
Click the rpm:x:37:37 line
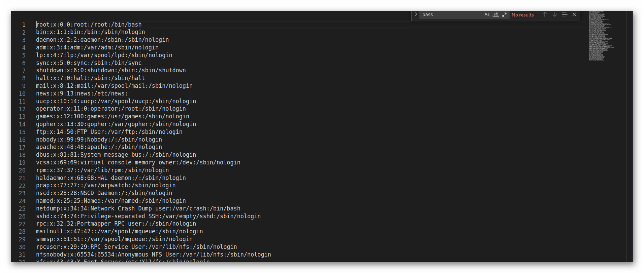tap(102, 170)
